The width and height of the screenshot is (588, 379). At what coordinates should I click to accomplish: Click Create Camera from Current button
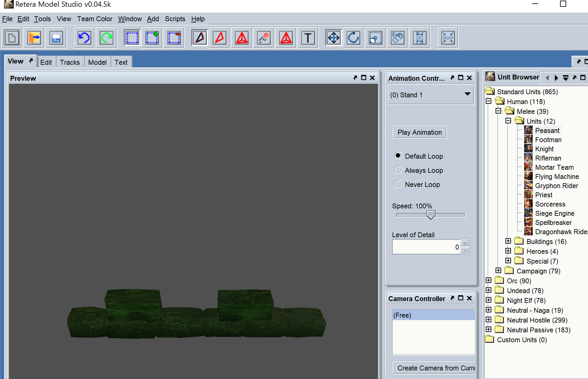[434, 368]
